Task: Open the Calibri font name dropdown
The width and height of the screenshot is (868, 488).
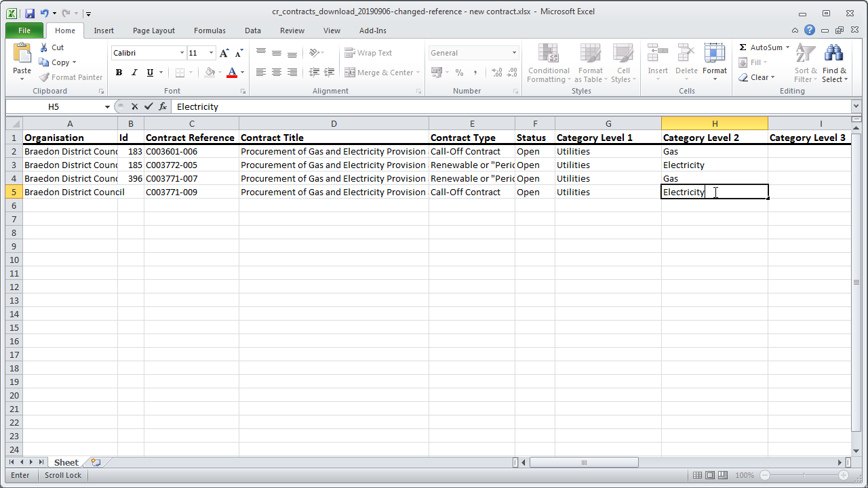Action: [182, 53]
